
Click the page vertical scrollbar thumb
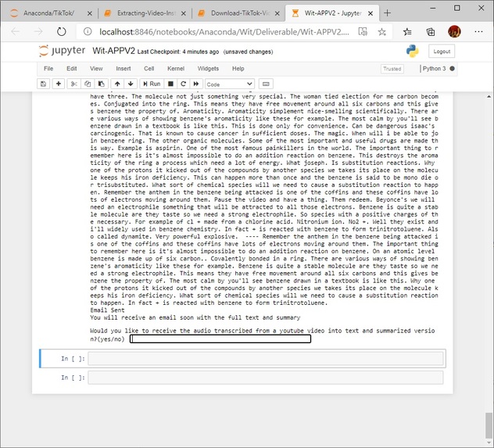pos(489,425)
